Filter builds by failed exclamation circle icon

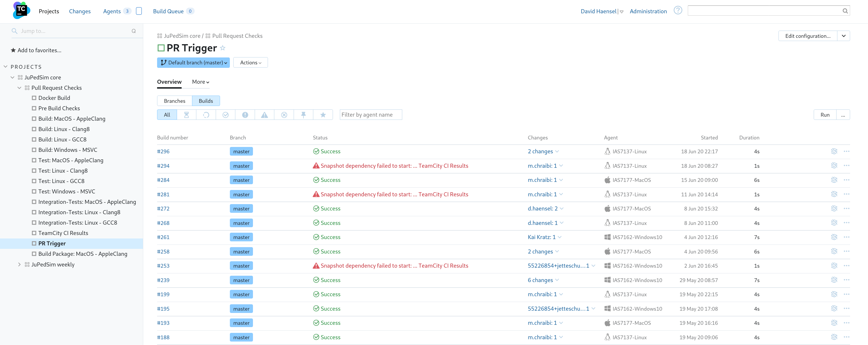[245, 115]
